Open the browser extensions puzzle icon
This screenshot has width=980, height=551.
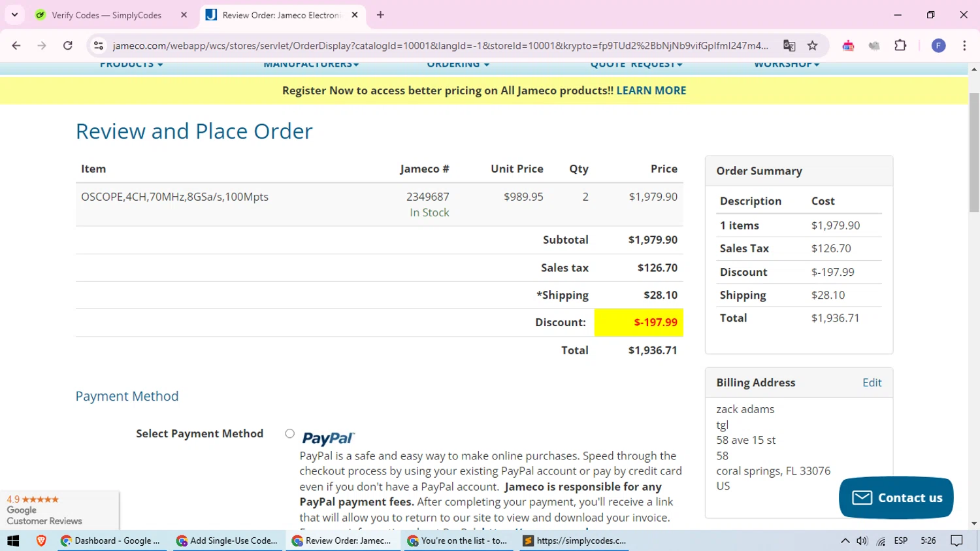point(900,45)
